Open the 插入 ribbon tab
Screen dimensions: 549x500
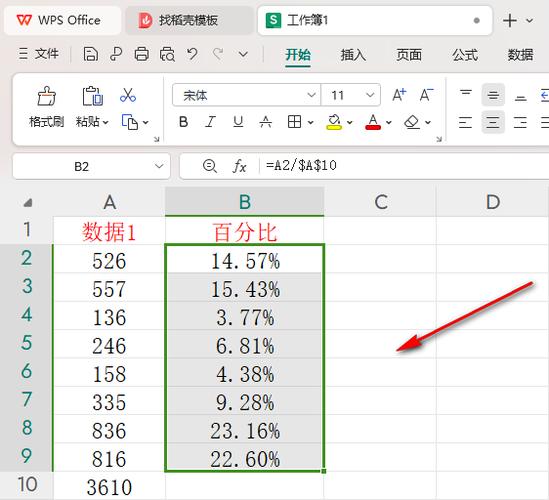pyautogui.click(x=353, y=55)
